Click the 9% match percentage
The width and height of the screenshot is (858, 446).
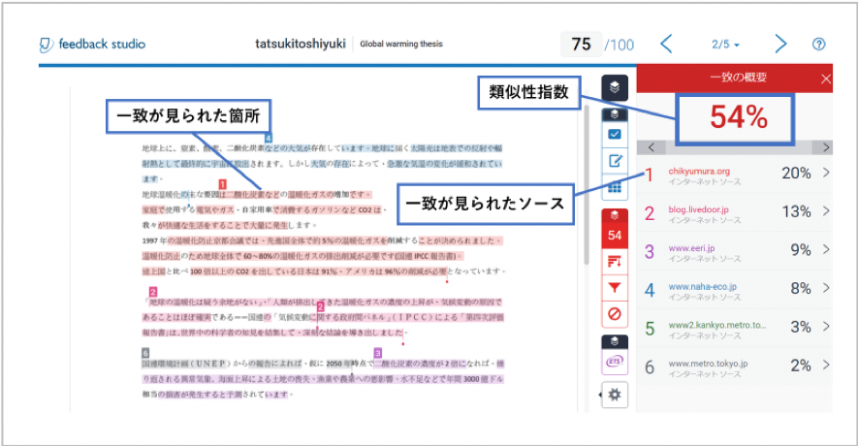pos(801,250)
